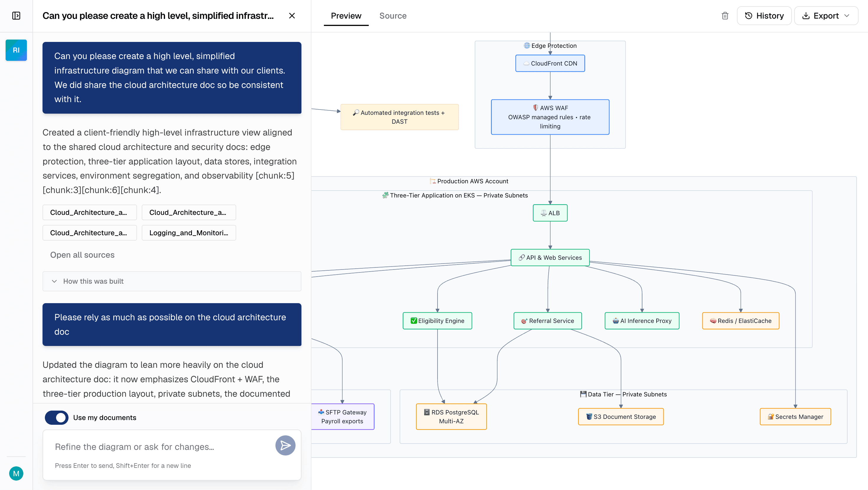Screen dimensions: 868x490
Task: Select the API & Web Services node
Action: [550, 257]
